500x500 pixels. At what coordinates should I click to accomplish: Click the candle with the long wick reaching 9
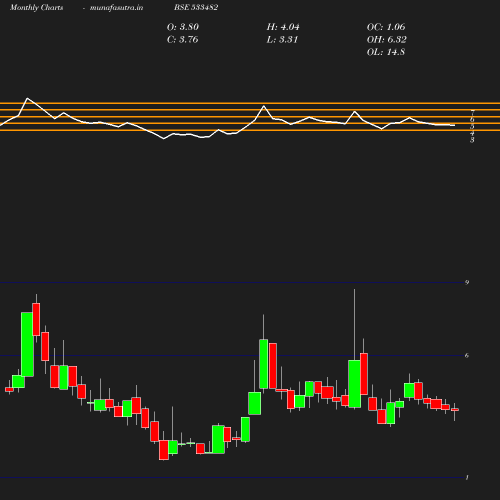354,383
